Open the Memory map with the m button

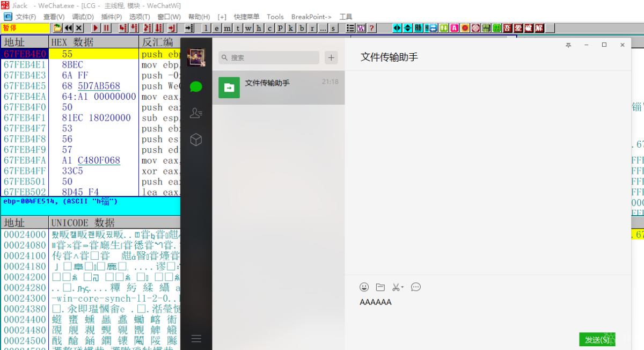pyautogui.click(x=228, y=28)
